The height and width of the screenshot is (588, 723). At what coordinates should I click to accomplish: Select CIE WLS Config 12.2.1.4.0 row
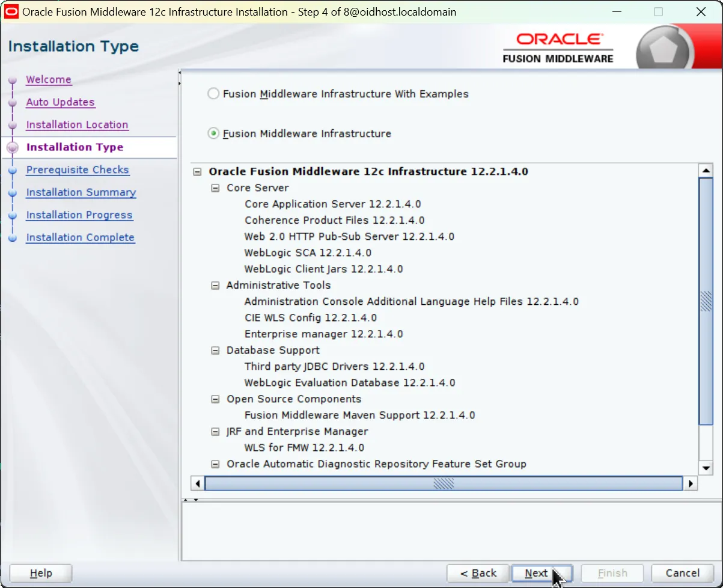coord(311,318)
